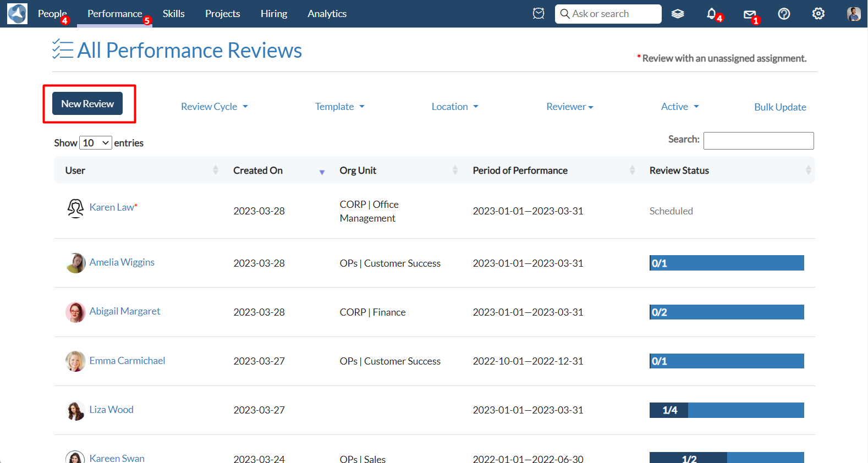This screenshot has height=463, width=868.
Task: Focus the table Search input field
Action: (758, 141)
